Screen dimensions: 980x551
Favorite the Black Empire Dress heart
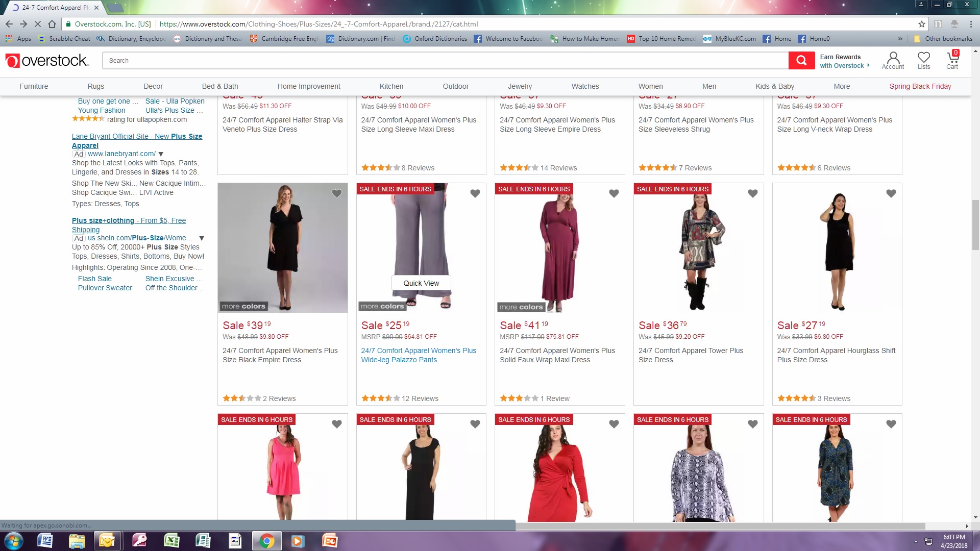click(x=337, y=193)
